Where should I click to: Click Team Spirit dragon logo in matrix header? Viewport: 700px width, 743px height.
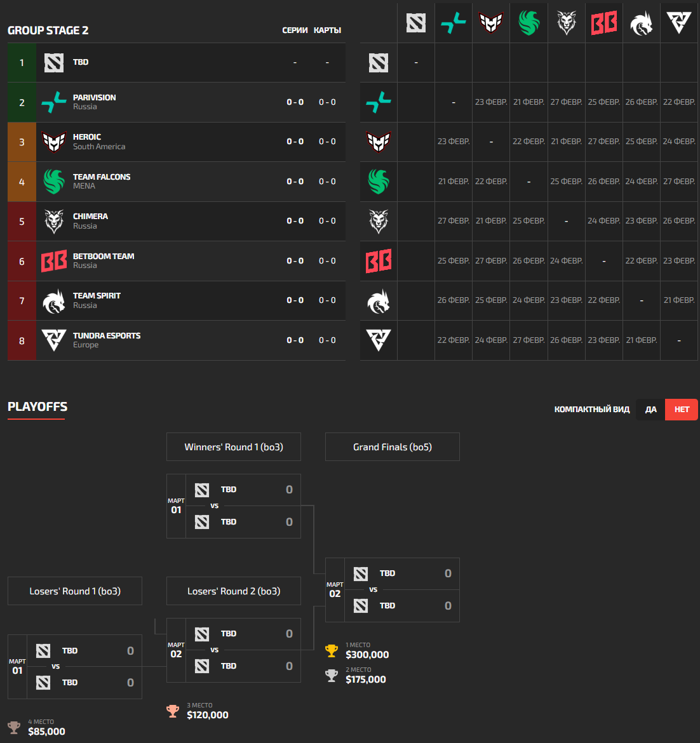641,23
